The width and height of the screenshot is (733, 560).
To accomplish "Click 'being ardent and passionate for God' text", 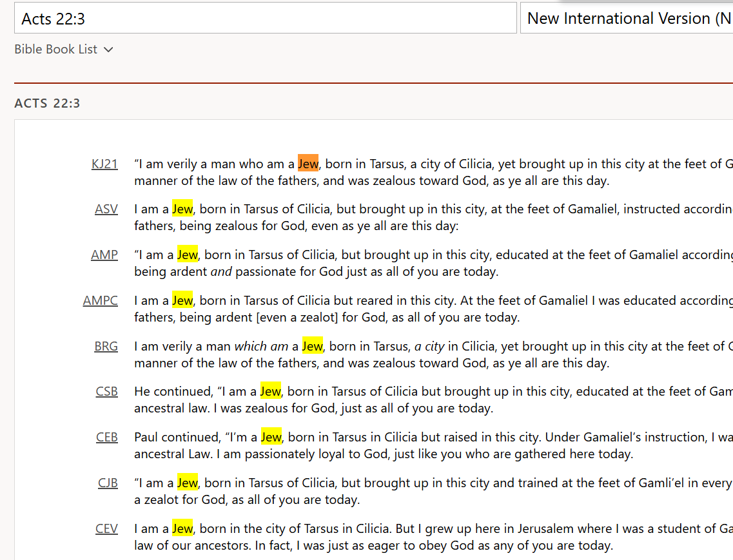I will click(x=239, y=271).
